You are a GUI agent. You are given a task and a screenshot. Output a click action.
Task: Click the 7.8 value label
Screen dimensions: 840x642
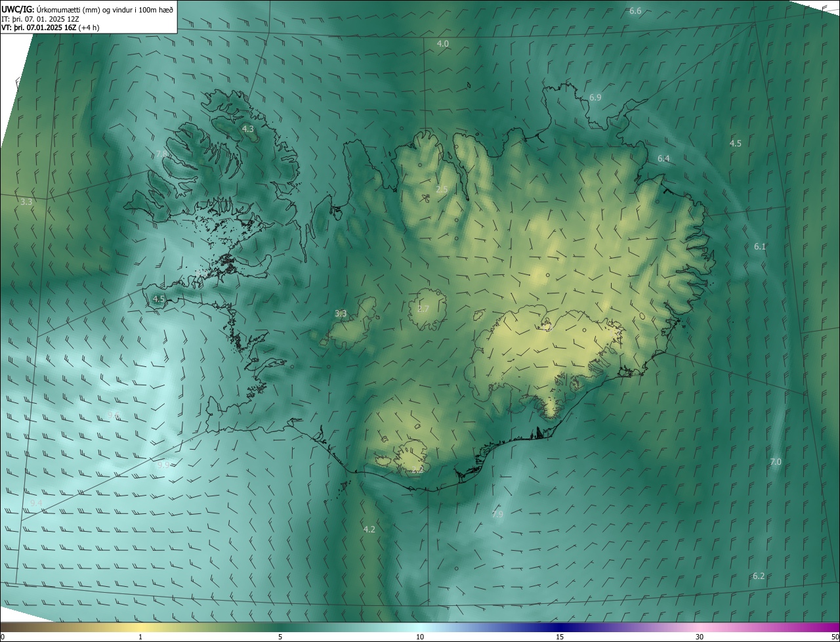(x=161, y=154)
